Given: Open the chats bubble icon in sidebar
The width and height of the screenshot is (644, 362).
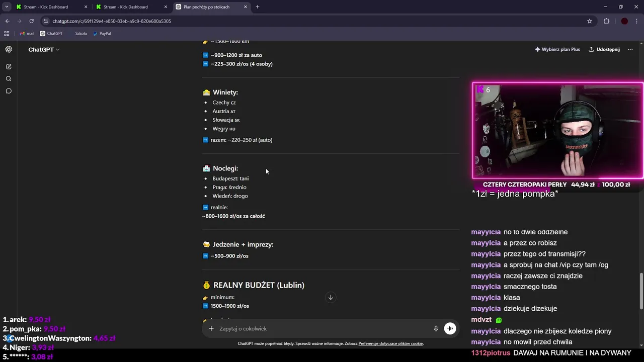Looking at the screenshot, I should pyautogui.click(x=9, y=91).
